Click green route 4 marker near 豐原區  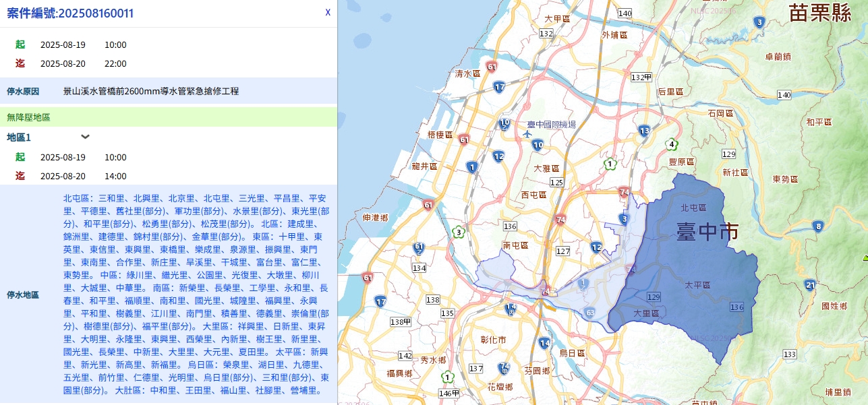[671, 144]
